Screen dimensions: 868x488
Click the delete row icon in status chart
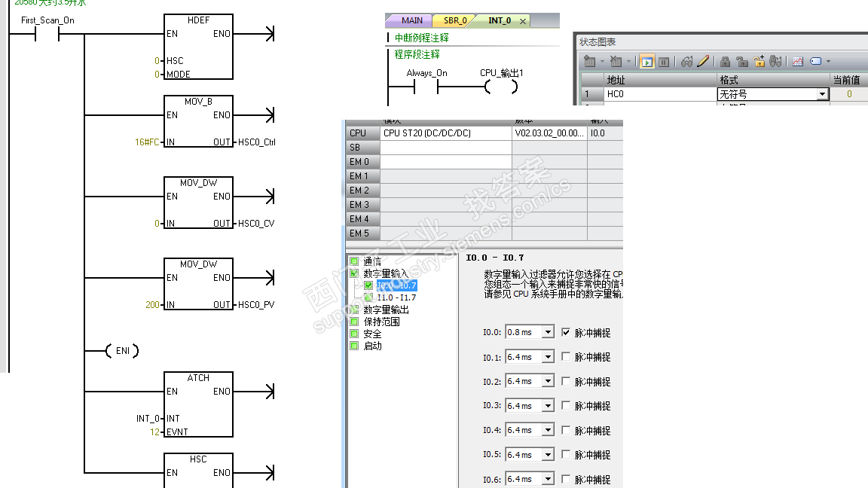coord(616,62)
